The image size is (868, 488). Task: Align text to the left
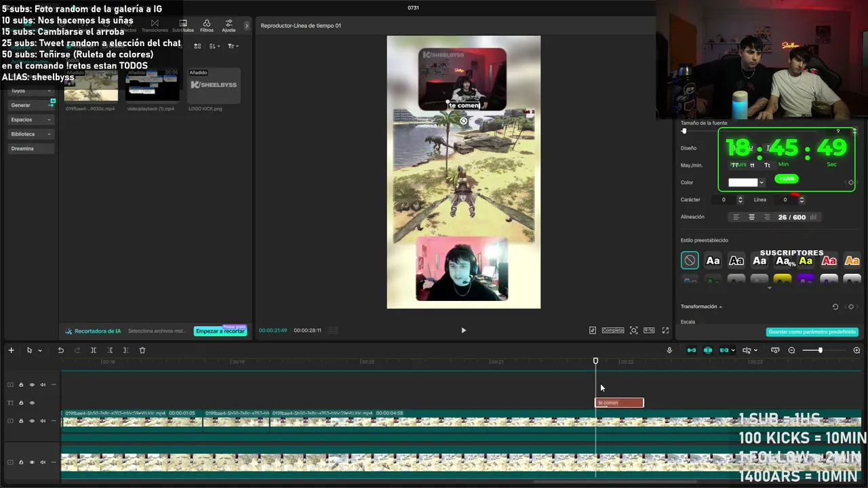(736, 217)
